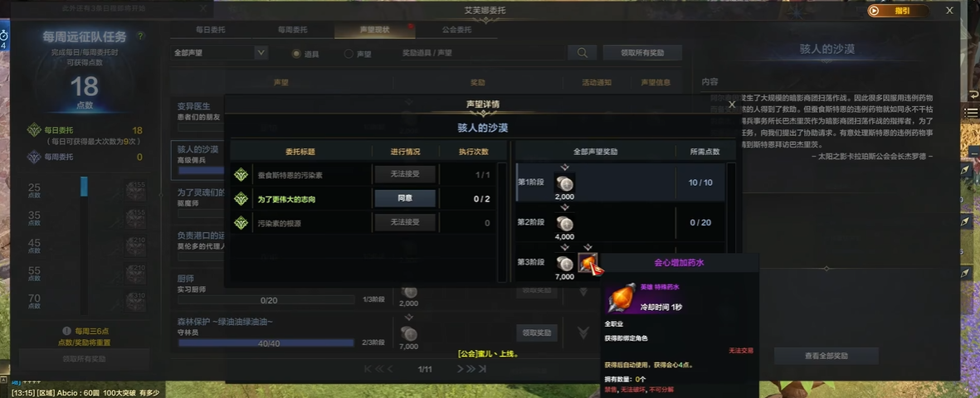Switch to the 每日委托 tab
Viewport: 980px width, 398px height.
click(211, 29)
